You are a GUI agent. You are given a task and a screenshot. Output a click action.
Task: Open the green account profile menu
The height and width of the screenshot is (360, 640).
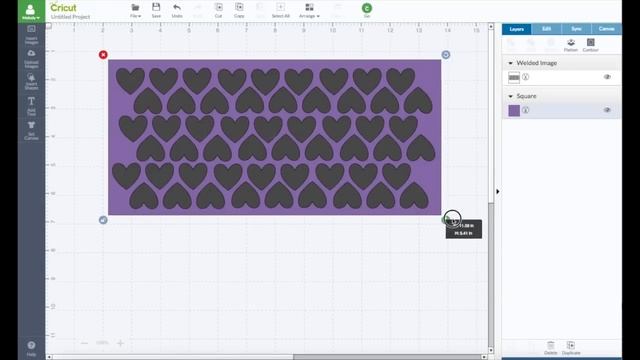[x=31, y=11]
